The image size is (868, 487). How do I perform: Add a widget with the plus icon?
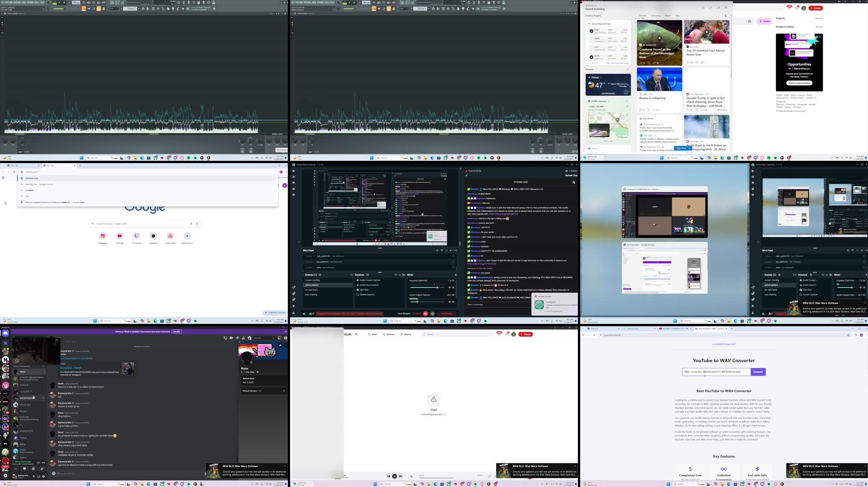pos(628,69)
